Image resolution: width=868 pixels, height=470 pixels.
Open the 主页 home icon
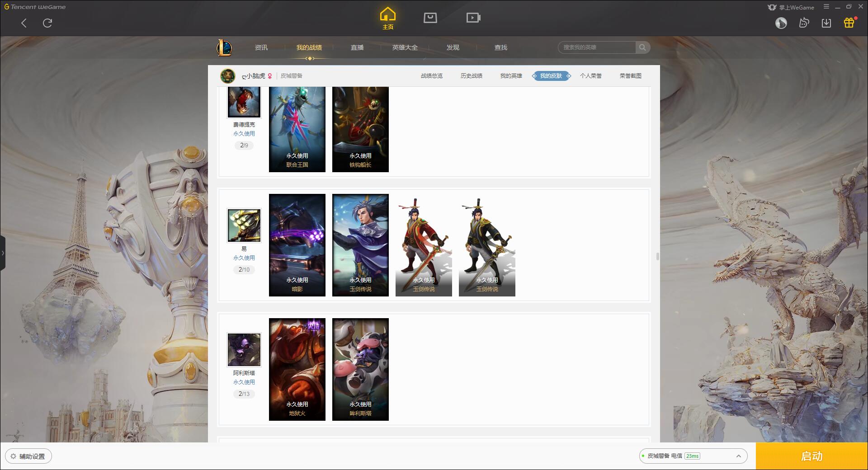(387, 18)
